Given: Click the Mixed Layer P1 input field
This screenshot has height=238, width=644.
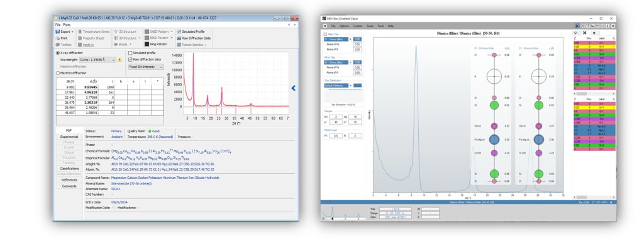Looking at the screenshot, I should (x=336, y=135).
